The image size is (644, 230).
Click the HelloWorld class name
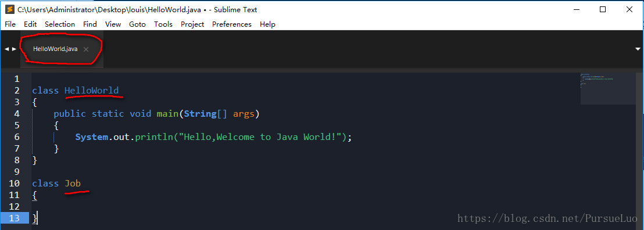(92, 91)
